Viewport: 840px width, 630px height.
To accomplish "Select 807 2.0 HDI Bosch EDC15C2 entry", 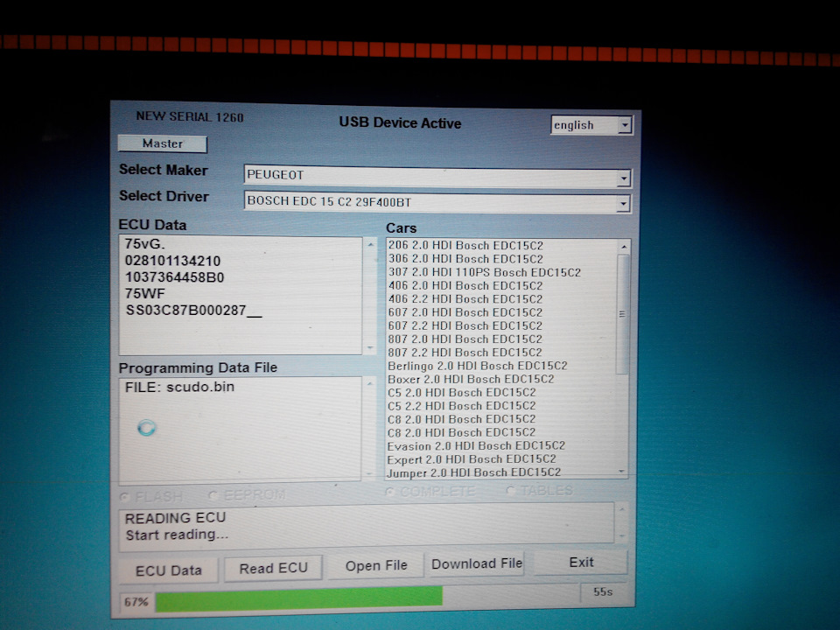I will pos(465,339).
